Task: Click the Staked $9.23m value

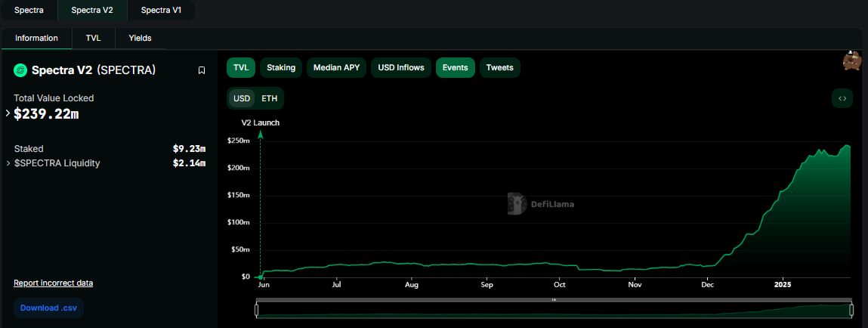Action: point(190,148)
